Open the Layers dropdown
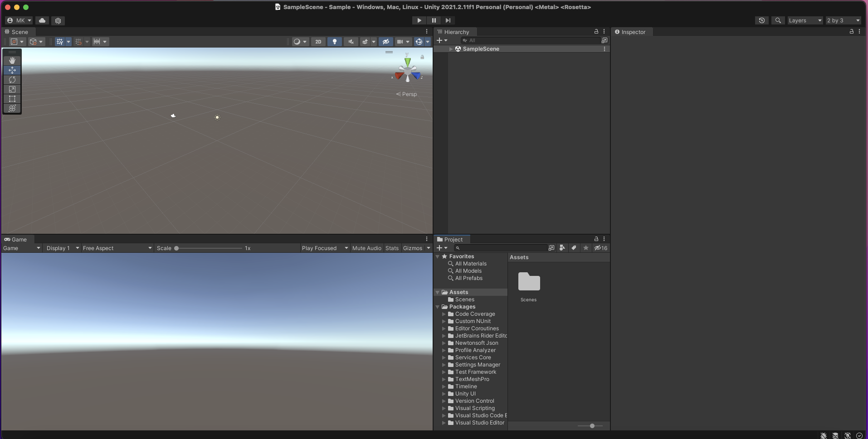This screenshot has width=868, height=439. 805,20
